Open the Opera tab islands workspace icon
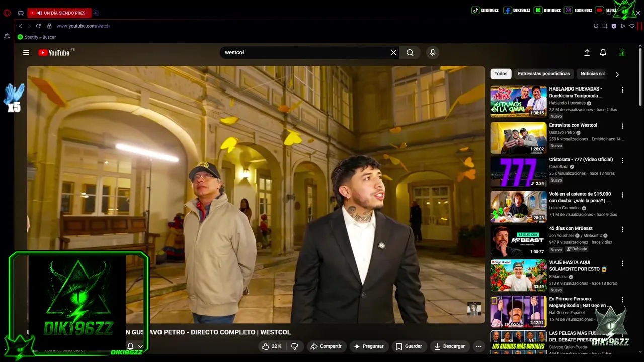The image size is (644, 362). (21, 13)
